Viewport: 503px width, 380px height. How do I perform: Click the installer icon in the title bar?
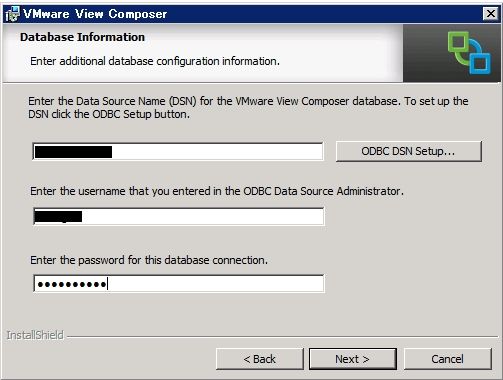click(x=13, y=14)
